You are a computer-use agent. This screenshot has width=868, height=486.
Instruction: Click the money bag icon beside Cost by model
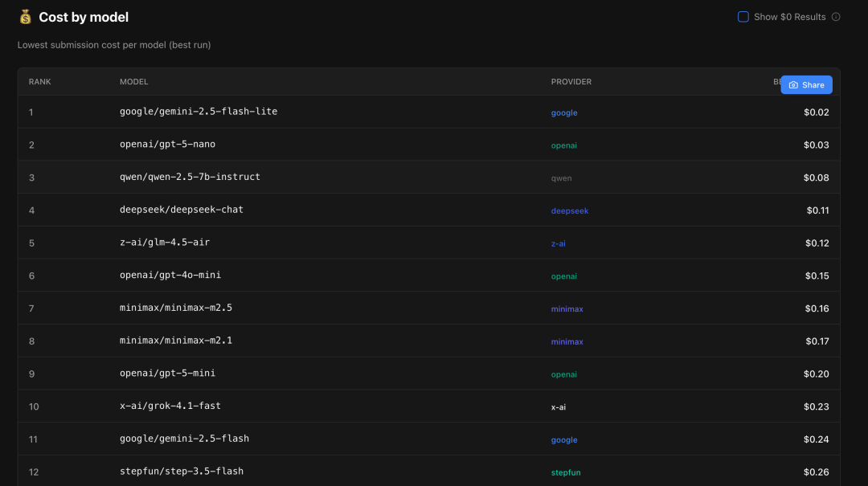tap(26, 17)
